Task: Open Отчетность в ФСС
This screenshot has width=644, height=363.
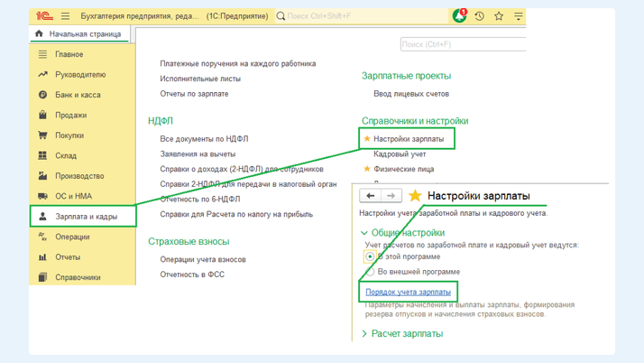Action: coord(192,275)
